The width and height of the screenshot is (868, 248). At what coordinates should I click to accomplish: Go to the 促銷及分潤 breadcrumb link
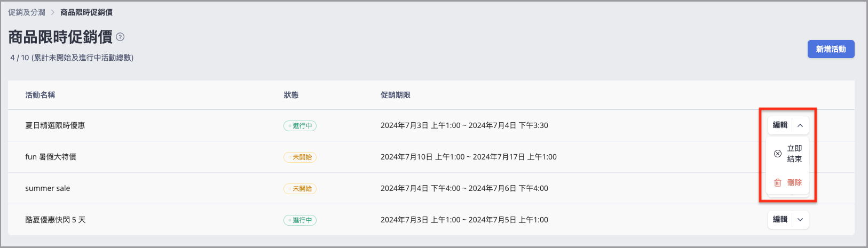coord(27,12)
